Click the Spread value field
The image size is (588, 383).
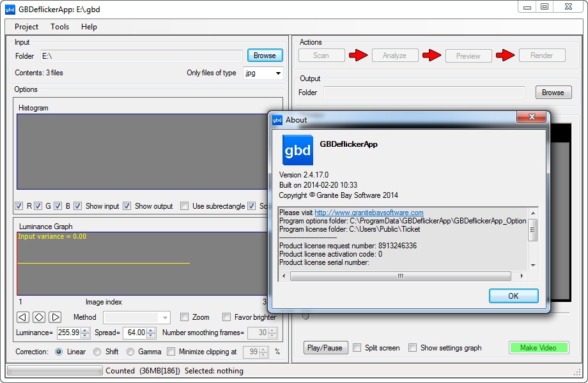pos(135,333)
